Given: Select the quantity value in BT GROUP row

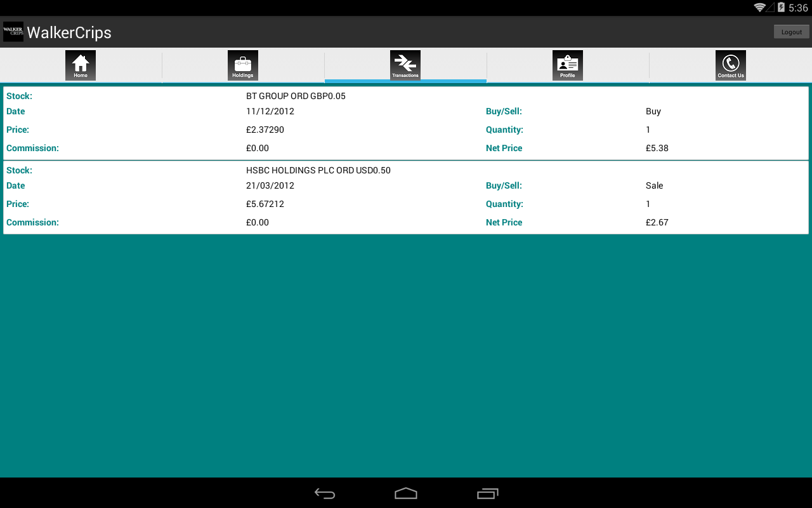Looking at the screenshot, I should (x=648, y=130).
